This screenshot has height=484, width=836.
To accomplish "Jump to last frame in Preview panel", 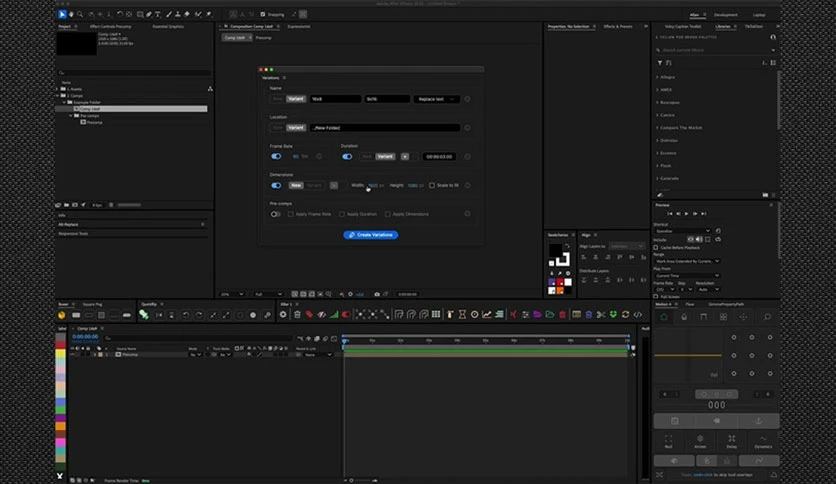I will click(703, 214).
